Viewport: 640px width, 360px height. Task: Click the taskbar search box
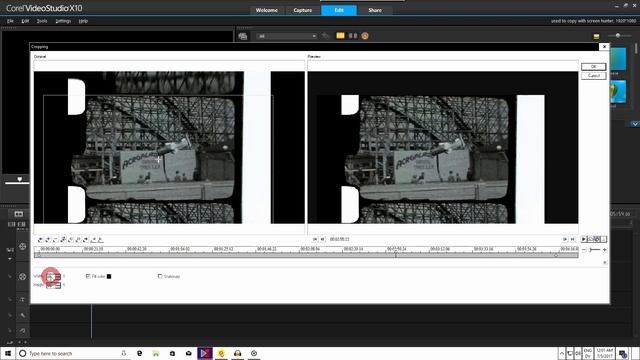[x=73, y=353]
